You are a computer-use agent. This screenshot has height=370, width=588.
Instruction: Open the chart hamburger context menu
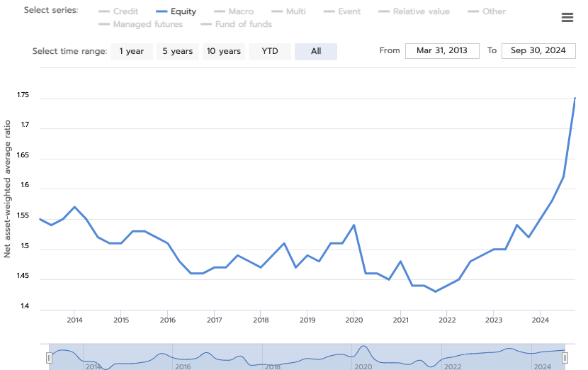[567, 18]
